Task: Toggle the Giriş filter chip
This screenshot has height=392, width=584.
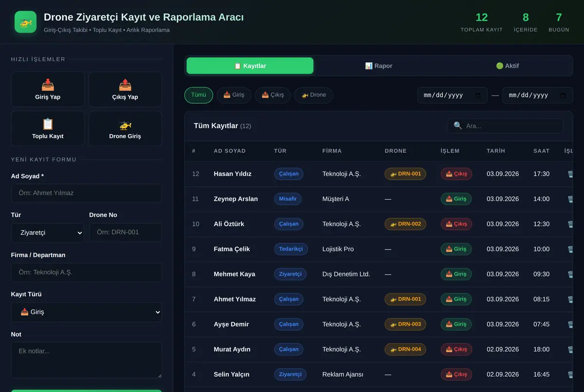Action: point(234,95)
